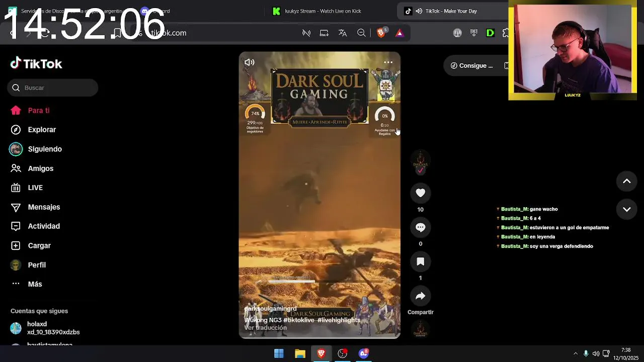Click the cast/install icon in address bar
This screenshot has height=362, width=644.
324,33
